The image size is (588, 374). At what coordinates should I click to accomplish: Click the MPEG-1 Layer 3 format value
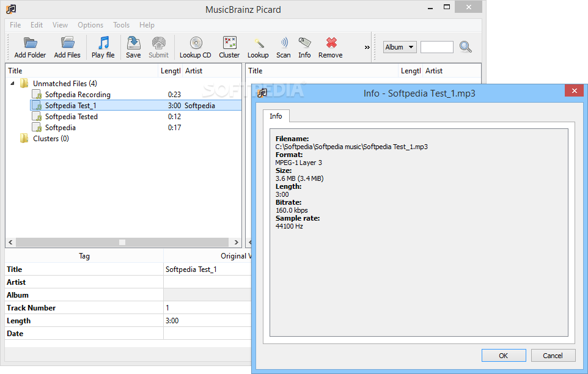[298, 163]
